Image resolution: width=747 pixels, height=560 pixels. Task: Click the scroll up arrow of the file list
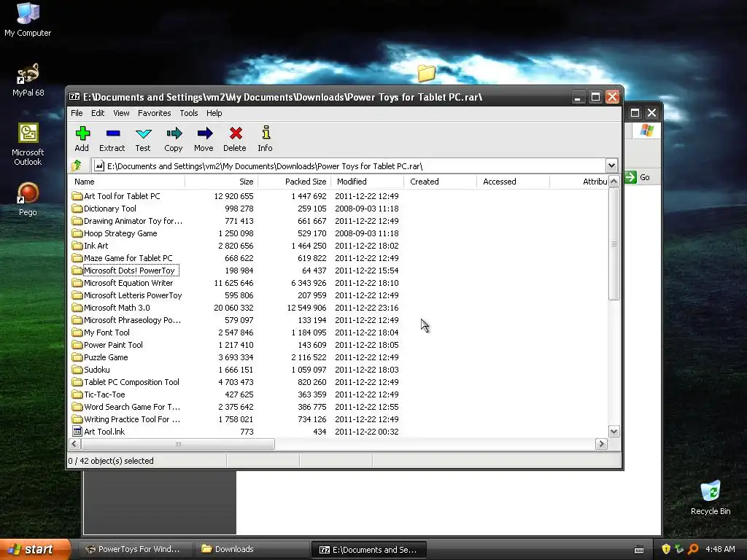614,182
